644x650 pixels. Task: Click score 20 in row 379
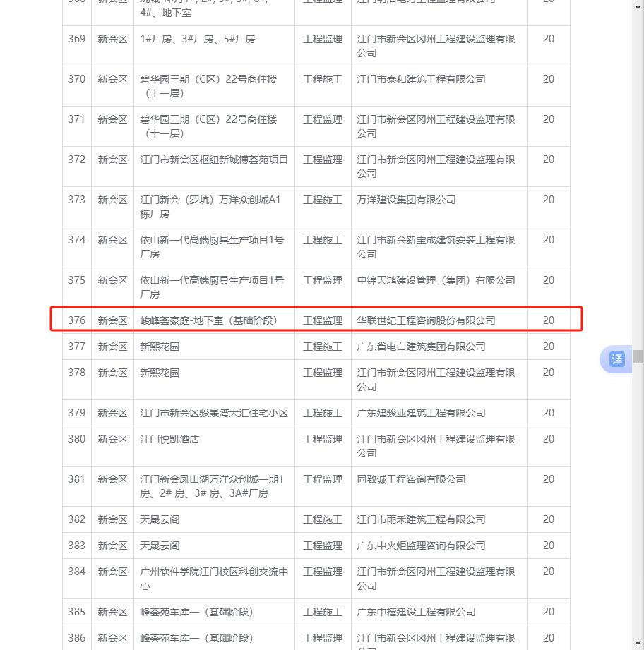coord(548,412)
